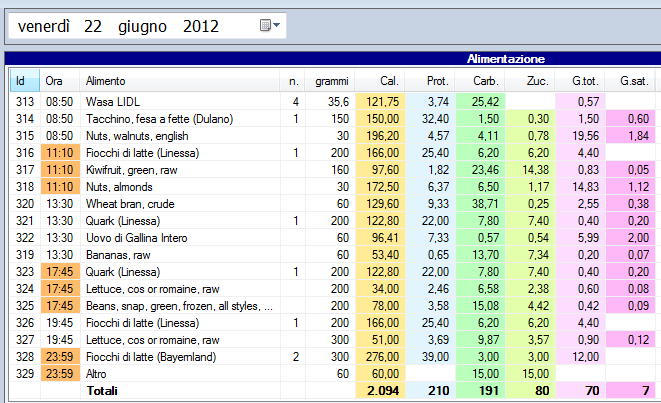661x403 pixels.
Task: Click the Alimentazione panel title
Action: [x=505, y=59]
